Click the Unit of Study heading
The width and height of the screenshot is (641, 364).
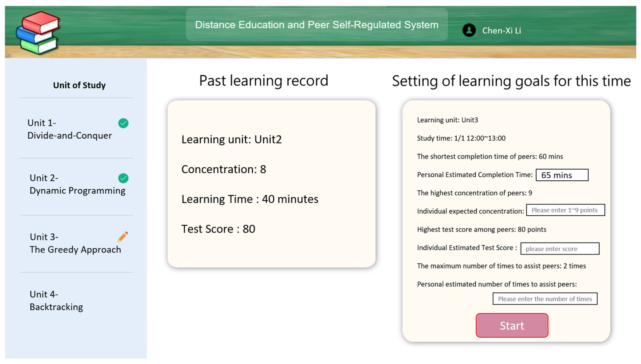79,85
